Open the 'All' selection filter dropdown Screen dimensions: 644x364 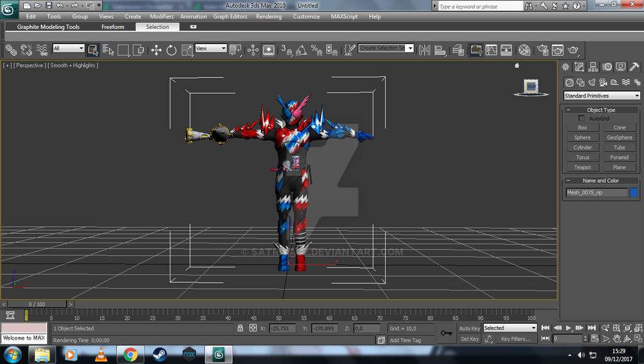[x=69, y=48]
